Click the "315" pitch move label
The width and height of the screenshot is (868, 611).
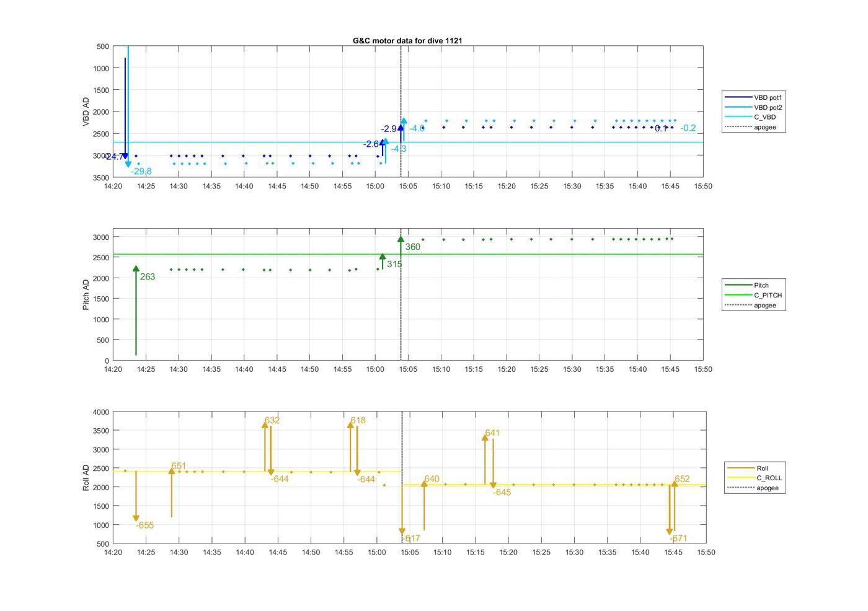point(394,265)
